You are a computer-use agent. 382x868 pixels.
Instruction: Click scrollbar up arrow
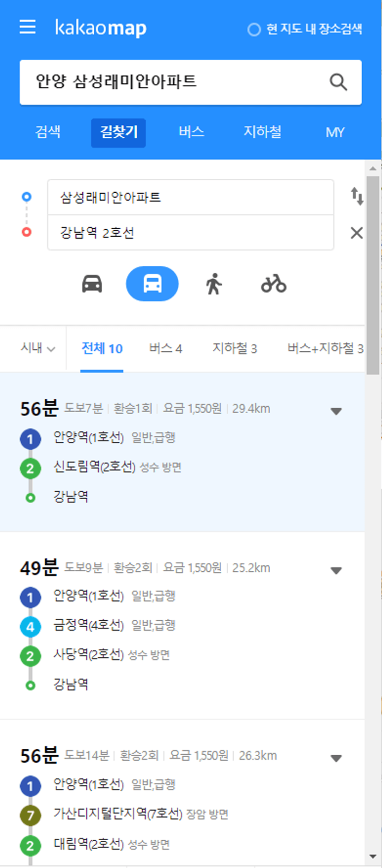(x=373, y=168)
